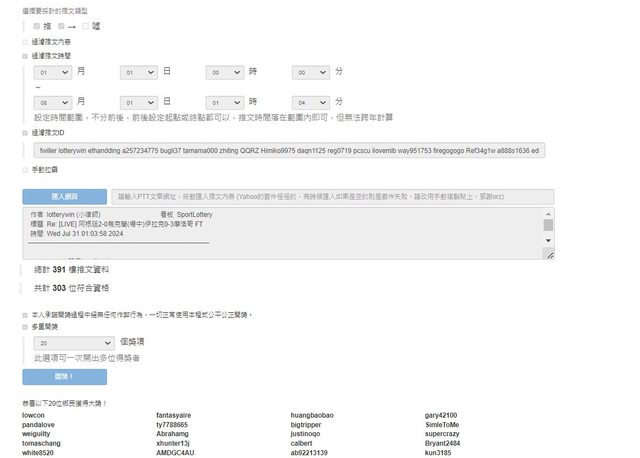This screenshot has height=458, width=640.
Task: Open the start day dropdown
Action: click(x=138, y=72)
